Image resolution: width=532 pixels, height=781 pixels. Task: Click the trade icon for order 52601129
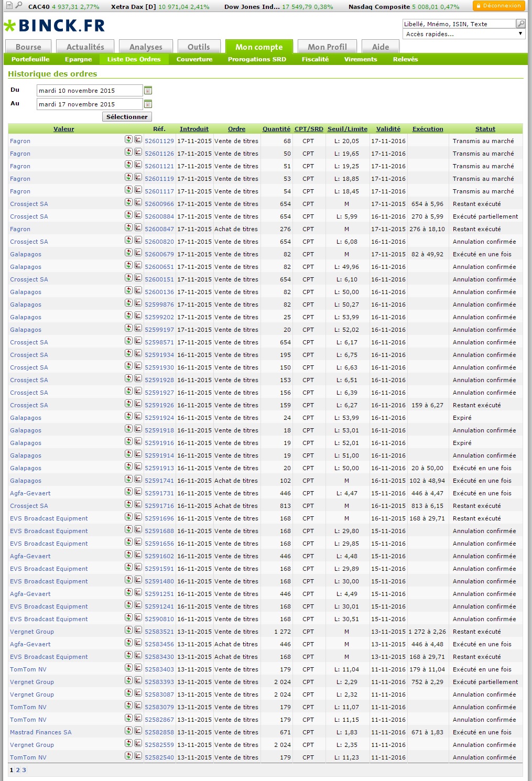(x=128, y=139)
